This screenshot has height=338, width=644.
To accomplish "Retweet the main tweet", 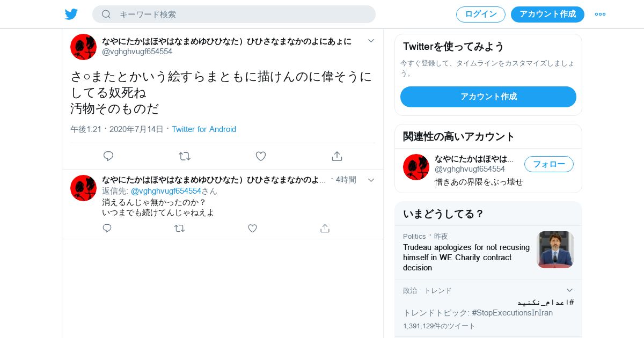I will 185,156.
